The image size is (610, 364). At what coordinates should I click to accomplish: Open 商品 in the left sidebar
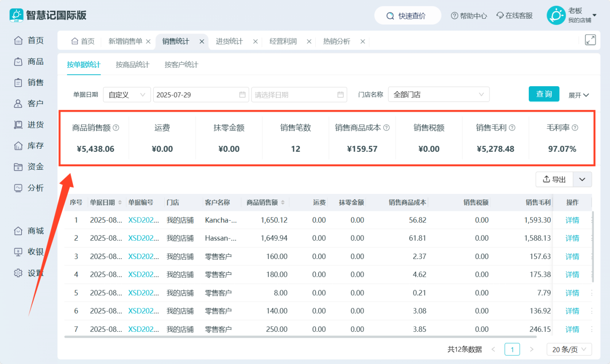point(29,62)
